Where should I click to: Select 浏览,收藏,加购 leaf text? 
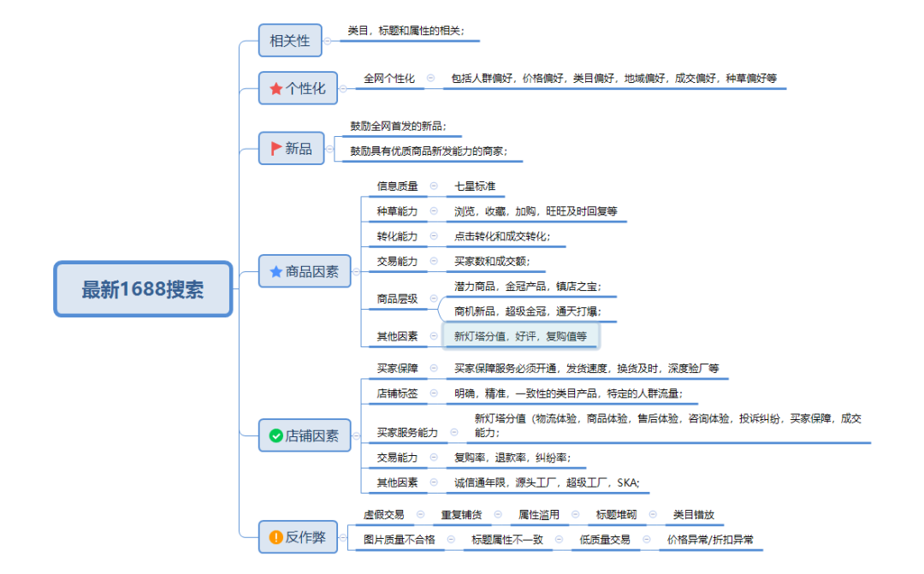[x=536, y=211]
